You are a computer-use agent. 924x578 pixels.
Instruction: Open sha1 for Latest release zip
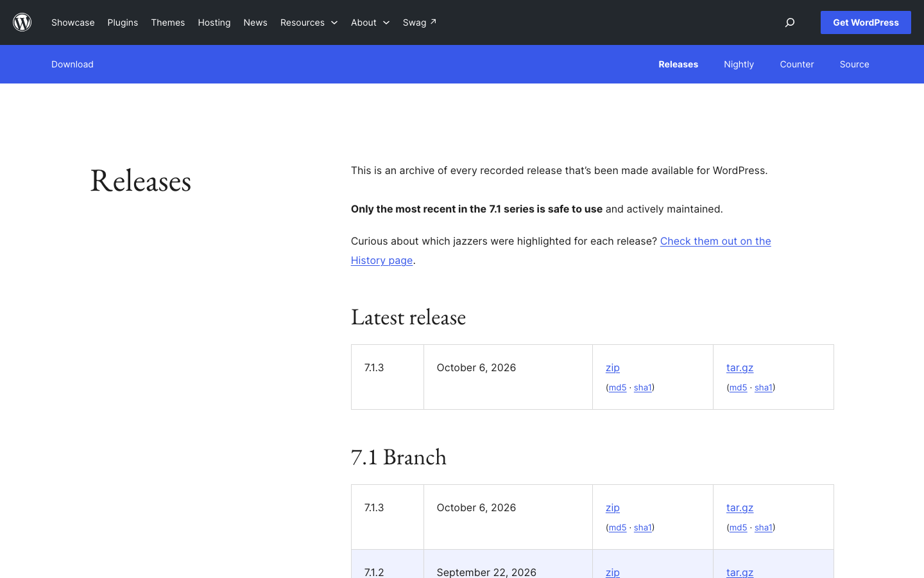coord(643,387)
